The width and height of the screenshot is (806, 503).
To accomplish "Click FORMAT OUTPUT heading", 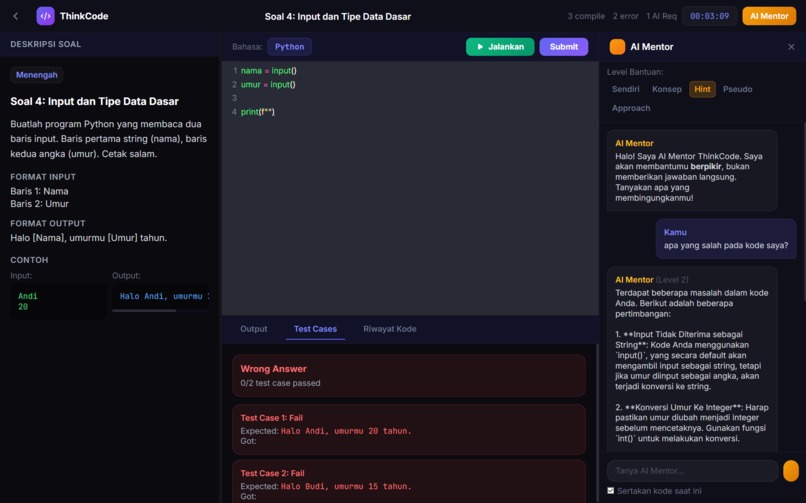I will 48,223.
